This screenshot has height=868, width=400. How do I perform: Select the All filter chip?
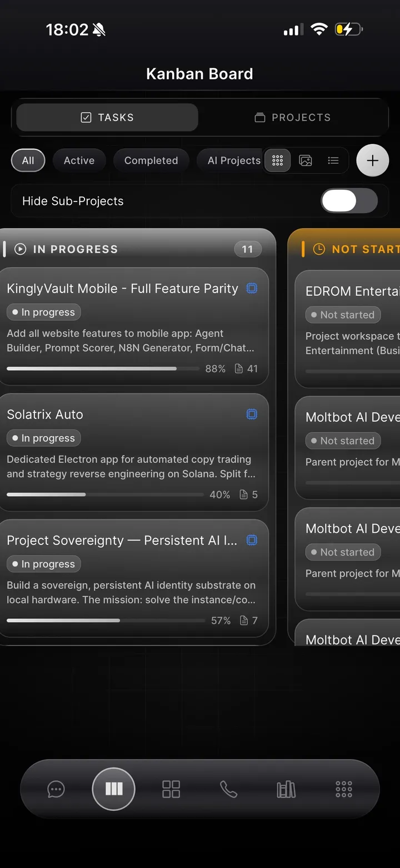tap(28, 160)
